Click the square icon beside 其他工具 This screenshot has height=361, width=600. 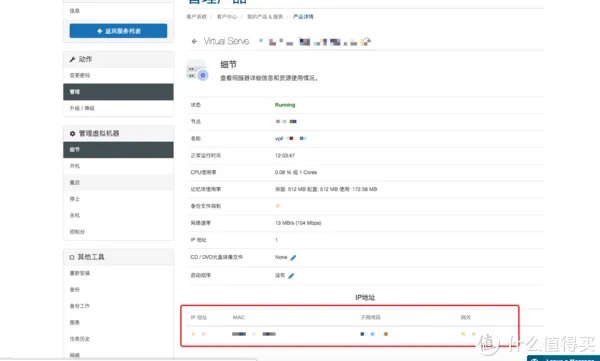coord(72,257)
